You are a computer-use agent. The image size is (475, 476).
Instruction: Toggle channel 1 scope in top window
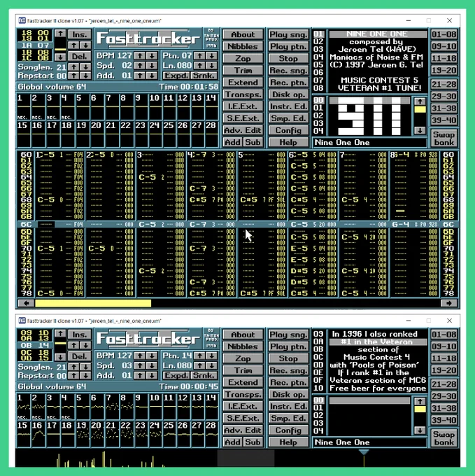click(24, 107)
